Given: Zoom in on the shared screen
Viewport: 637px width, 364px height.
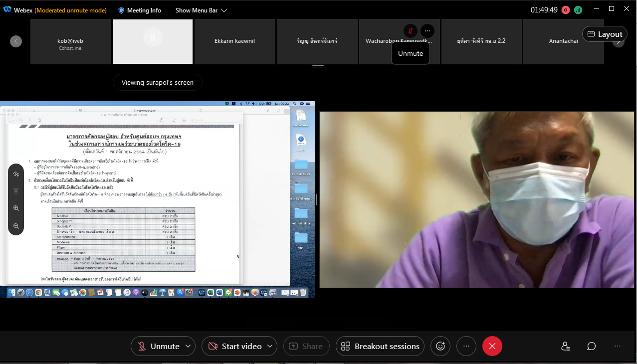Looking at the screenshot, I should tap(16, 208).
